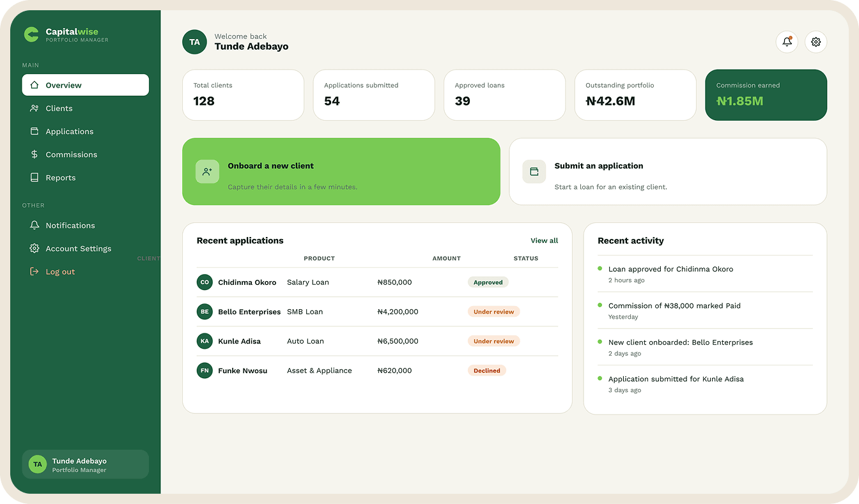Click the Approved status badge
859x504 pixels.
coord(488,282)
